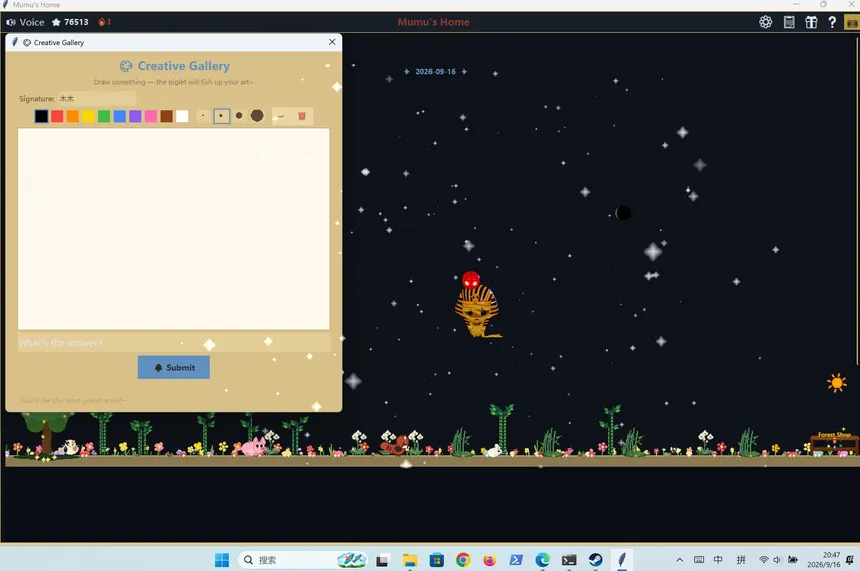Open the settings gear in Mumu's Home

765,22
